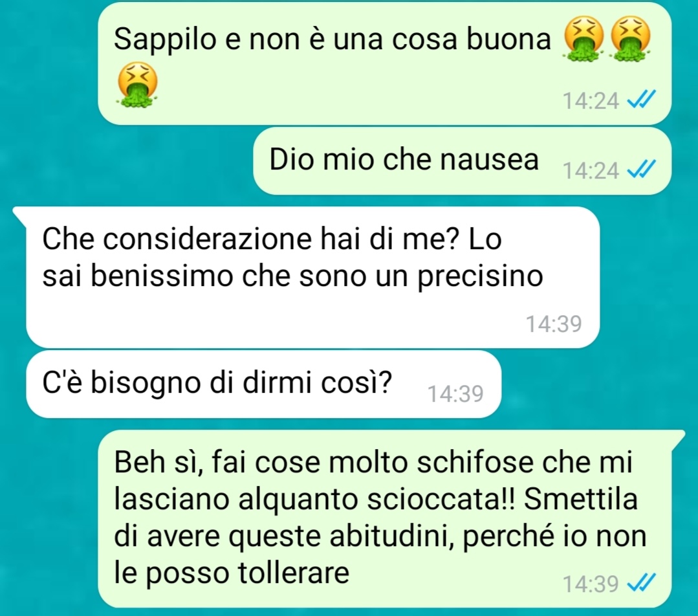Click the 14:24 timestamp beside 'Dio mio che nausea'
Screen dimensions: 698x616
pyautogui.click(x=591, y=171)
